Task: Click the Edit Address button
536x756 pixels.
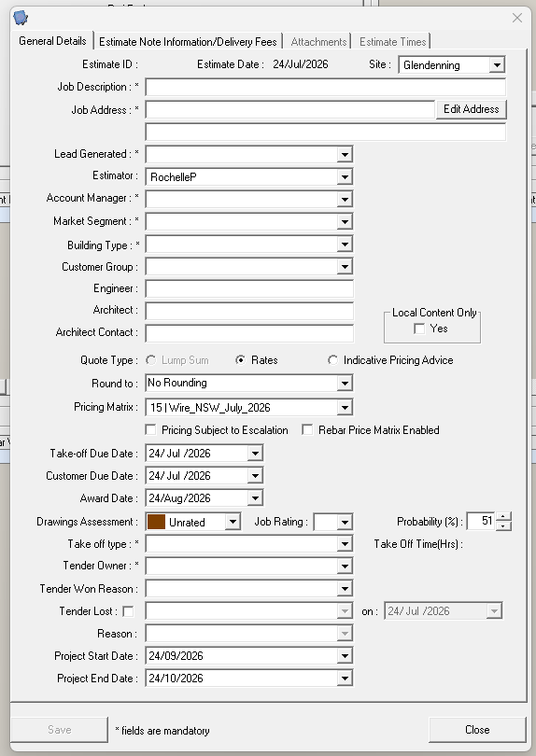Action: point(471,109)
